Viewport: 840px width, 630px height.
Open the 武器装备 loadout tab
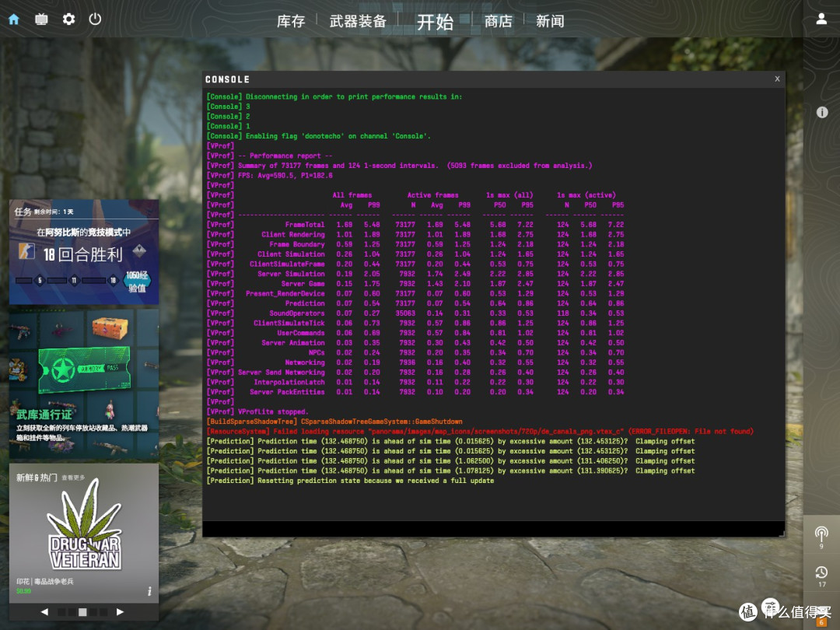(358, 22)
